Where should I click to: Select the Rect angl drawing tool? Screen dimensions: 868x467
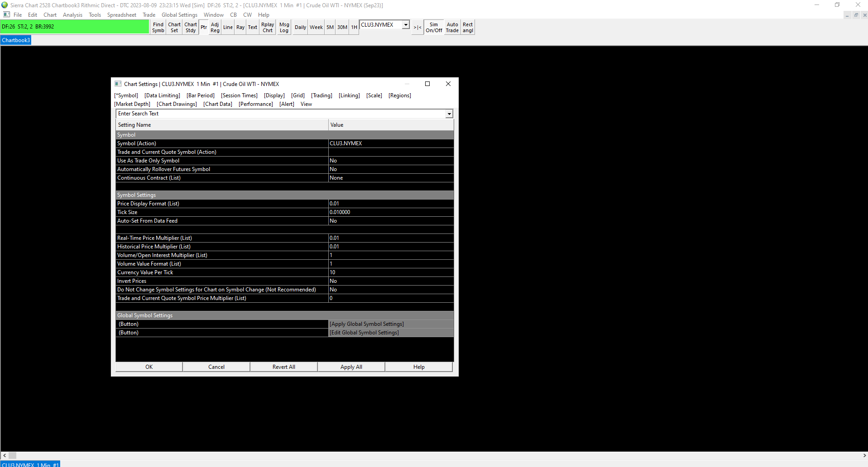[x=468, y=27]
